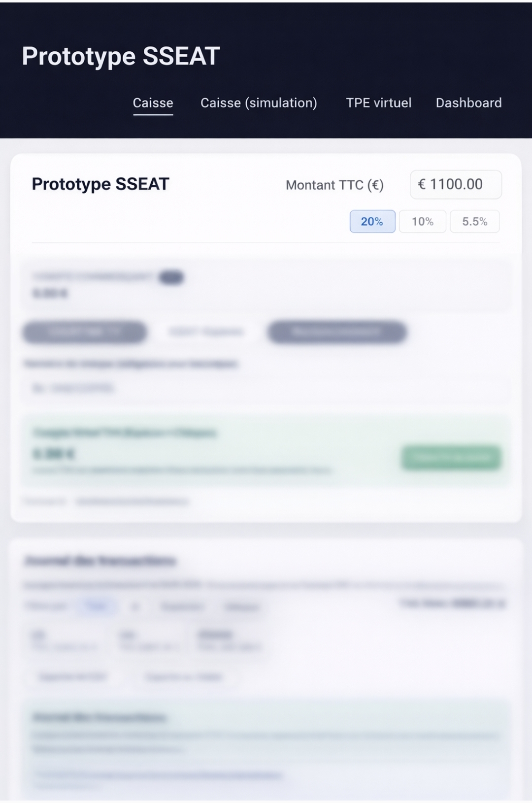532x803 pixels.
Task: Open the Dashboard tab
Action: point(468,102)
